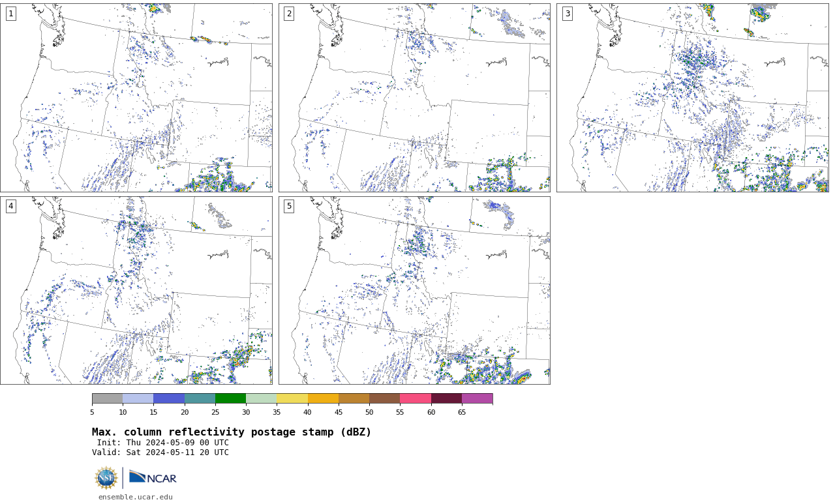The width and height of the screenshot is (835, 504).
Task: Click the panel number label '1'
Action: tap(11, 14)
